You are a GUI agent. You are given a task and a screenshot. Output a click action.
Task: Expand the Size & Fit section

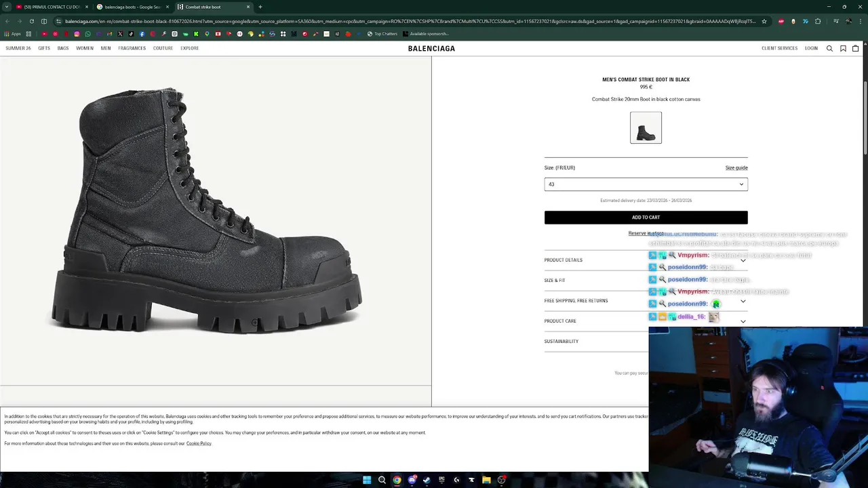coord(646,281)
